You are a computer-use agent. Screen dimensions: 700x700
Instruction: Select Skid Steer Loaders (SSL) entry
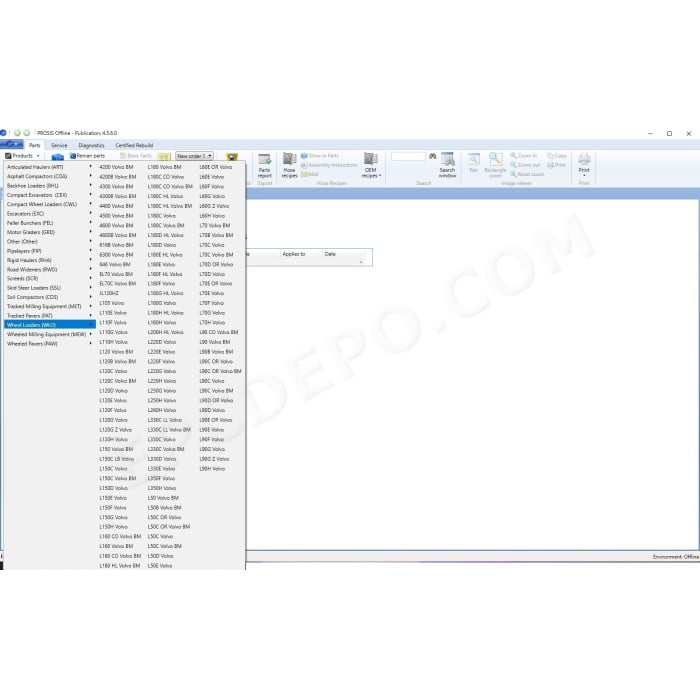point(50,288)
